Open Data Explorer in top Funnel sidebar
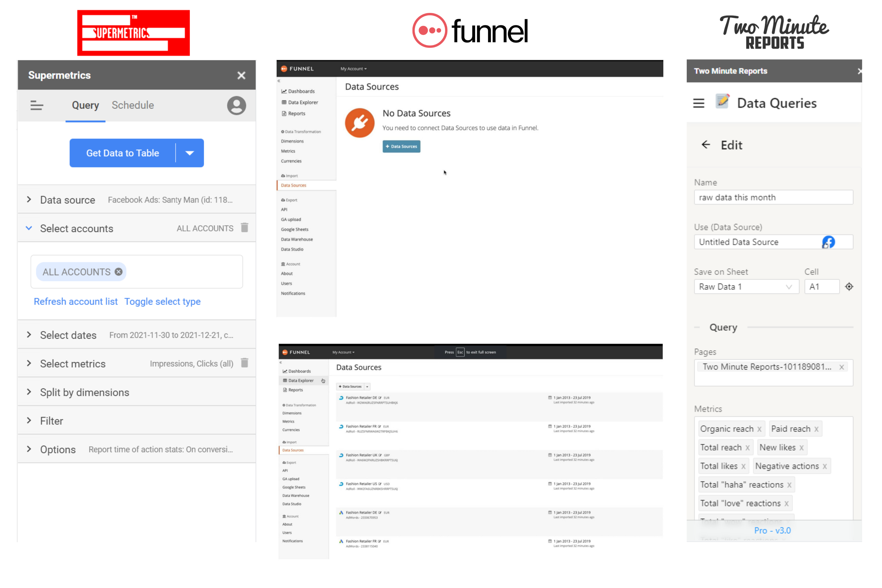 300,102
